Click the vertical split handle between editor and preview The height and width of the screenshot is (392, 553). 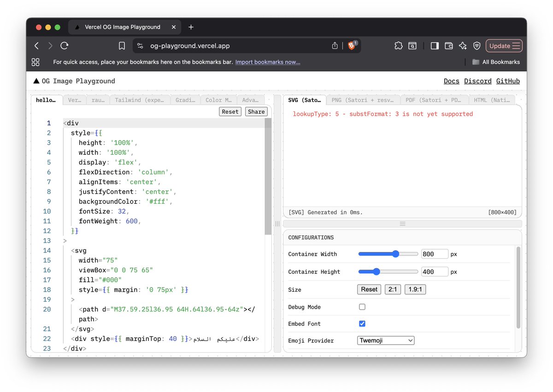[x=277, y=223]
